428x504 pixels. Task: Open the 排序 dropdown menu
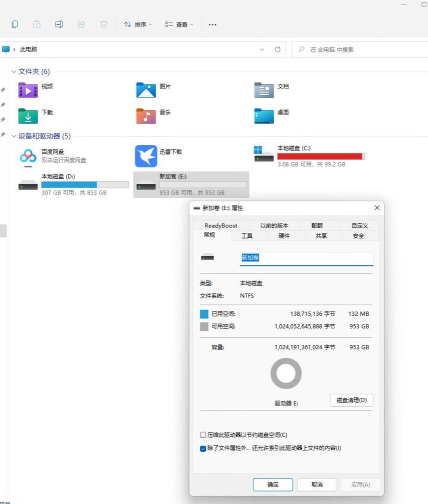pos(138,25)
